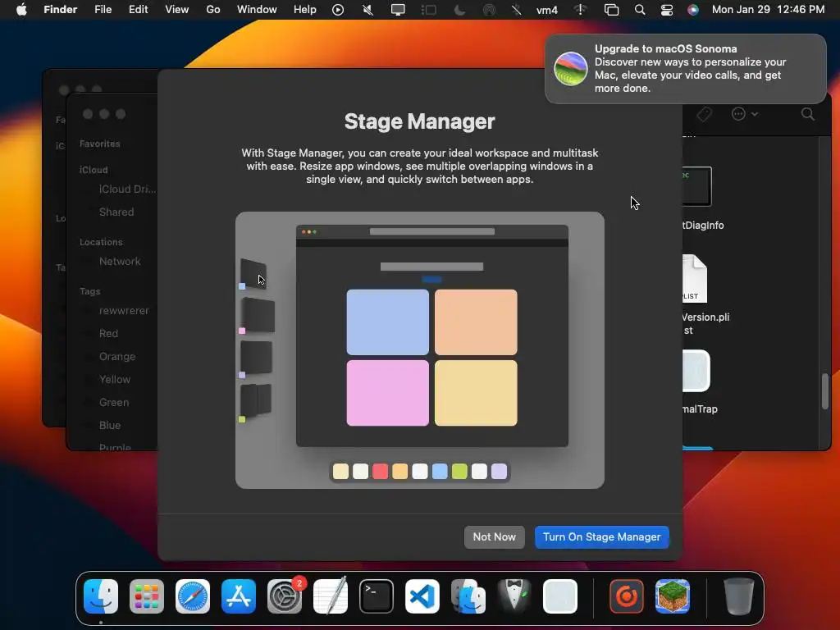Open Spotlight search in menu bar
This screenshot has height=630, width=840.
640,10
